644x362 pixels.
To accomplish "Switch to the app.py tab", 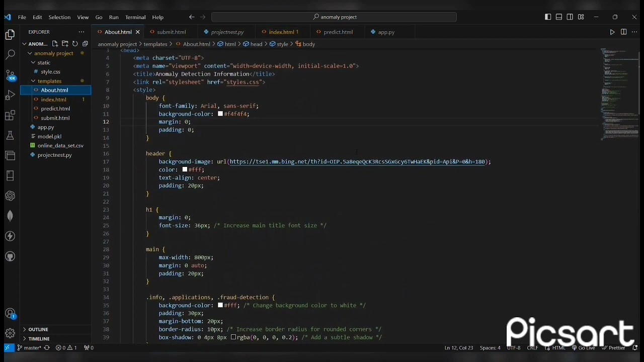I will click(386, 32).
